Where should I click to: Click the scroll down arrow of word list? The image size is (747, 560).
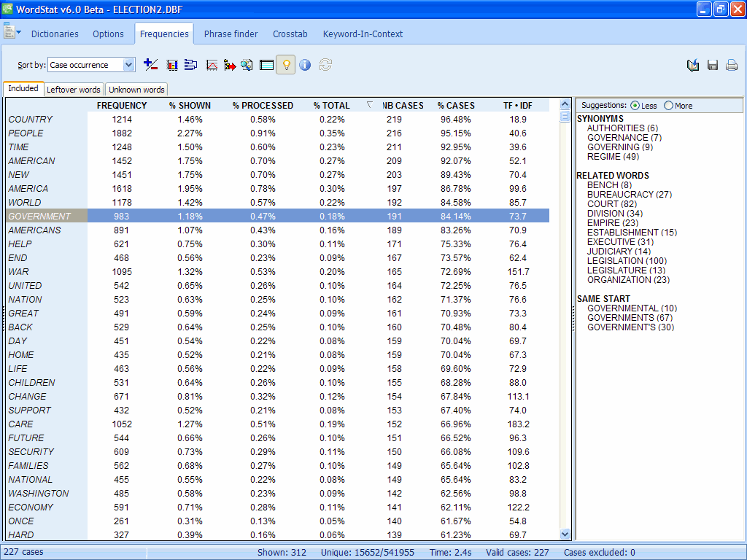[565, 534]
